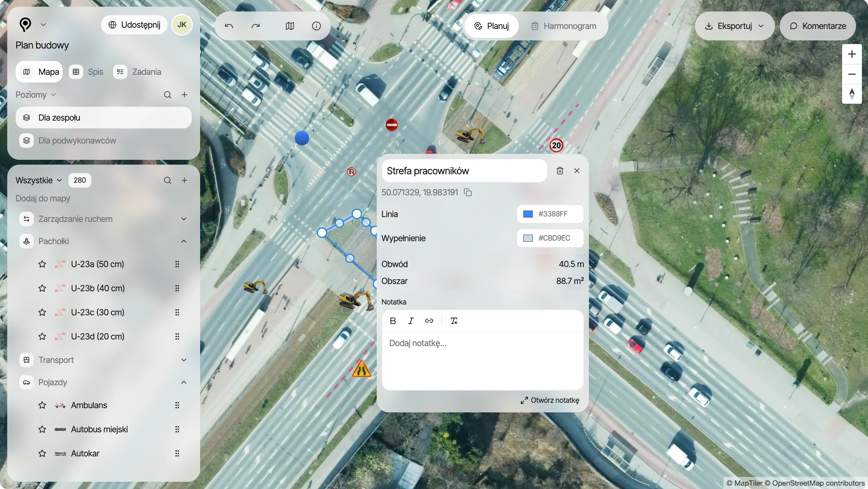Close the Strefa pracowników panel
Image resolution: width=868 pixels, height=489 pixels.
click(577, 171)
